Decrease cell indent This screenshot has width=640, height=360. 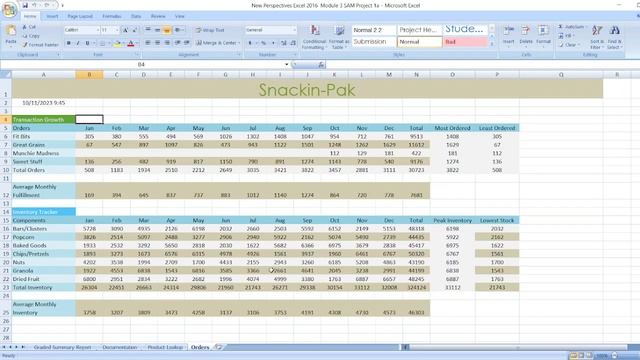[178, 43]
